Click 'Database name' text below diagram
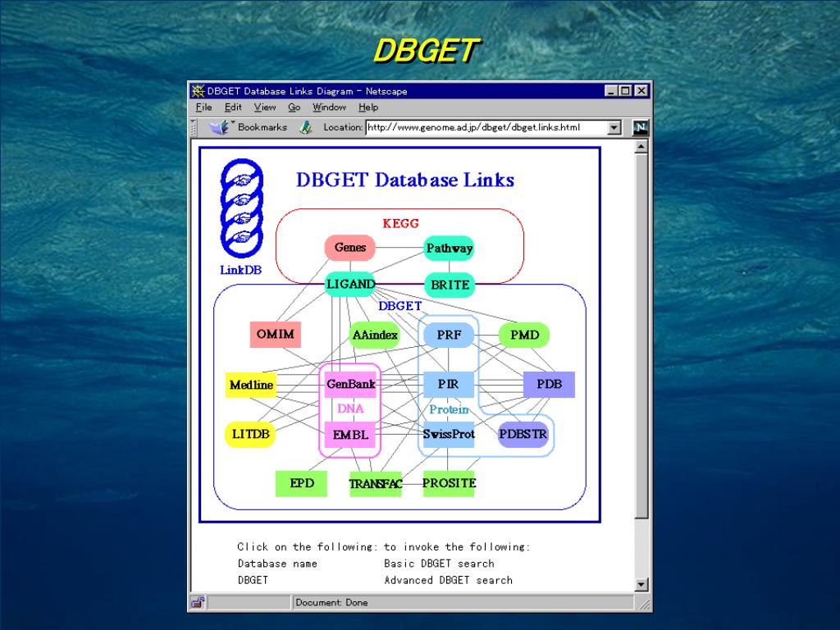 point(277,564)
